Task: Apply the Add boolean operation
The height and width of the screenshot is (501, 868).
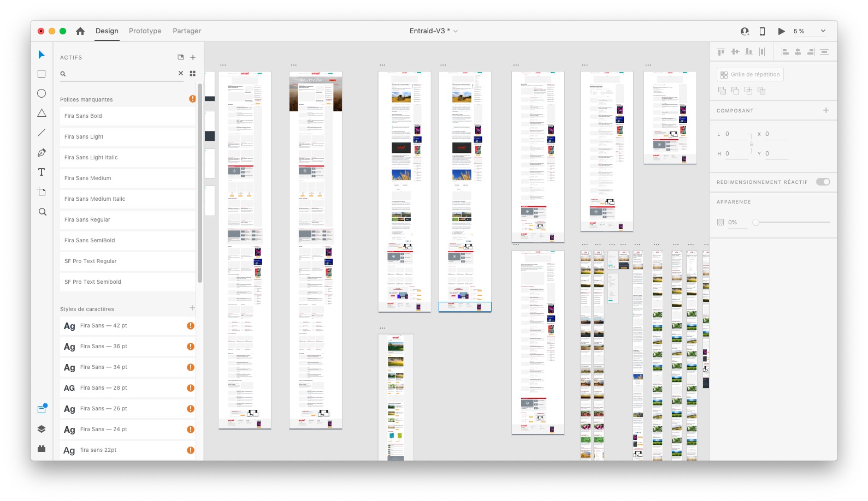Action: point(722,91)
